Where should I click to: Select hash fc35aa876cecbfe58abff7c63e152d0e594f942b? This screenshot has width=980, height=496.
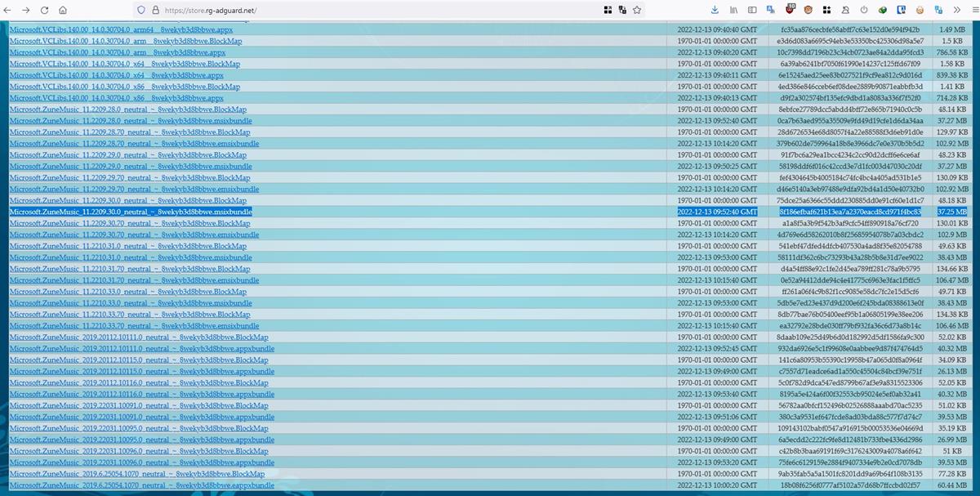850,29
